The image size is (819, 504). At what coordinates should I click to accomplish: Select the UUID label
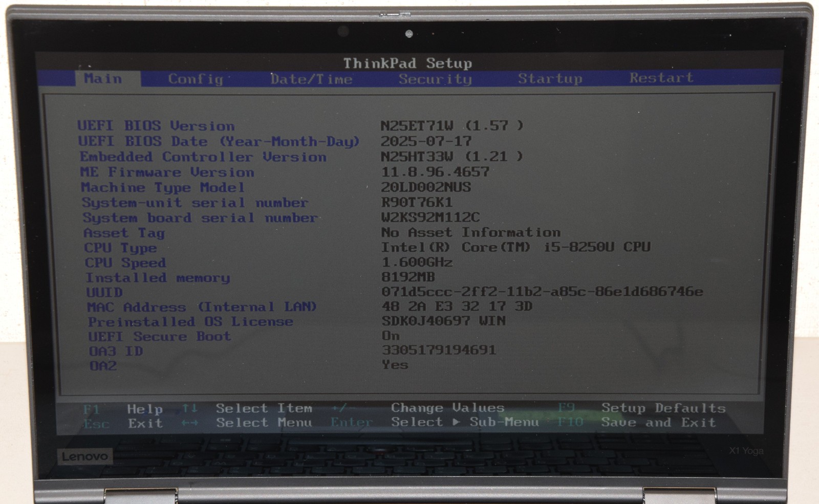tap(104, 293)
